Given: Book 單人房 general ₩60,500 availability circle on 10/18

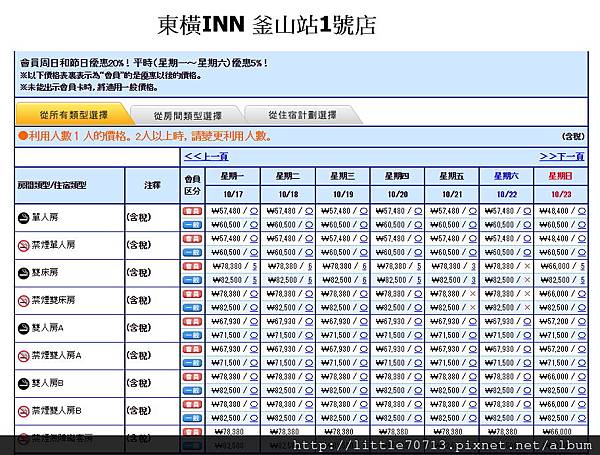Looking at the screenshot, I should click(x=309, y=225).
